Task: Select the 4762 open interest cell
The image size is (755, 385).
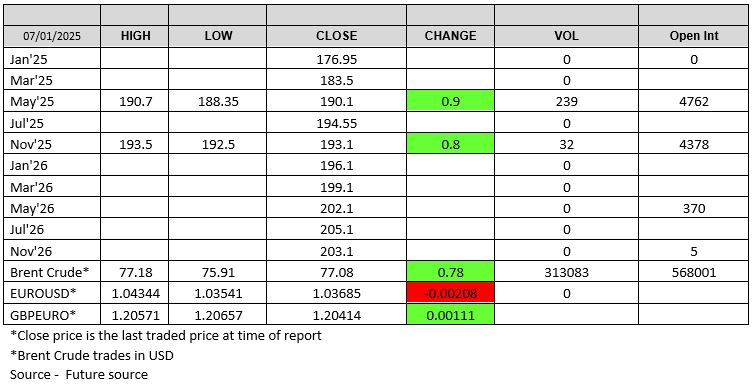Action: point(694,101)
